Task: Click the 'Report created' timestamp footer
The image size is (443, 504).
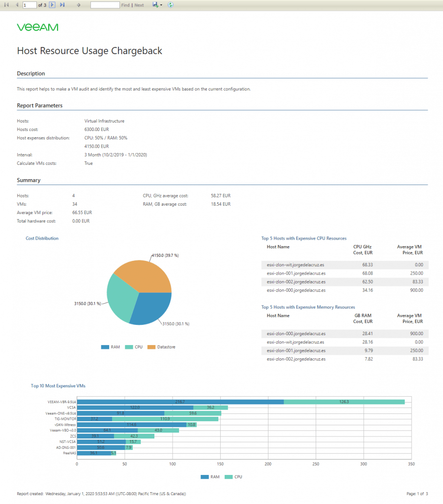Action: [101, 494]
